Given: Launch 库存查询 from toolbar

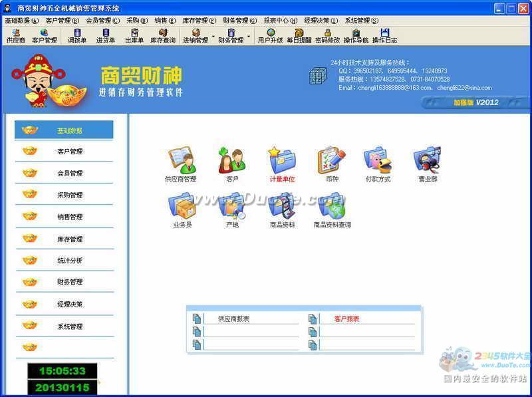Looking at the screenshot, I should pos(163,36).
